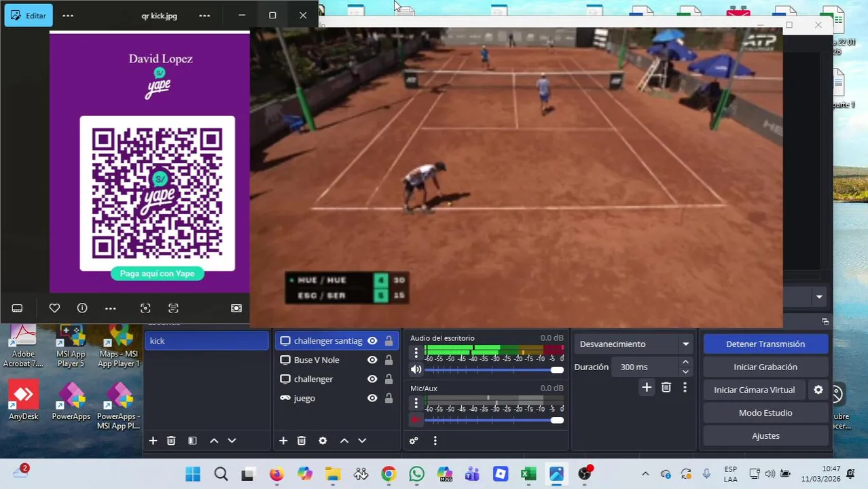The image size is (868, 489).
Task: Hide the Buse V Nole source
Action: pyautogui.click(x=372, y=360)
